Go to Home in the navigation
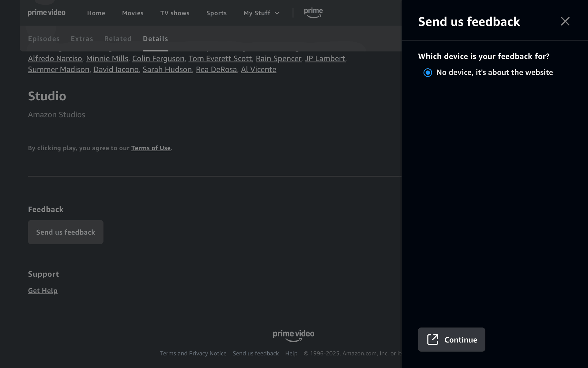Screen dimensions: 588x368 (96, 13)
